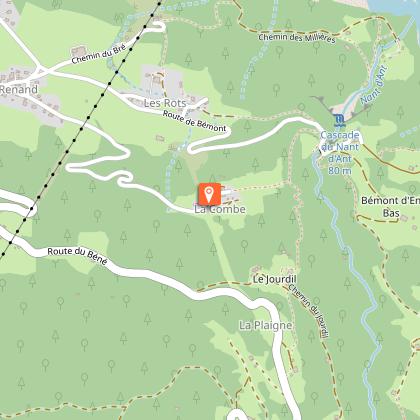The width and height of the screenshot is (420, 420).
Task: Click the dotted cable line near Chemin du Bré
Action: (124, 61)
